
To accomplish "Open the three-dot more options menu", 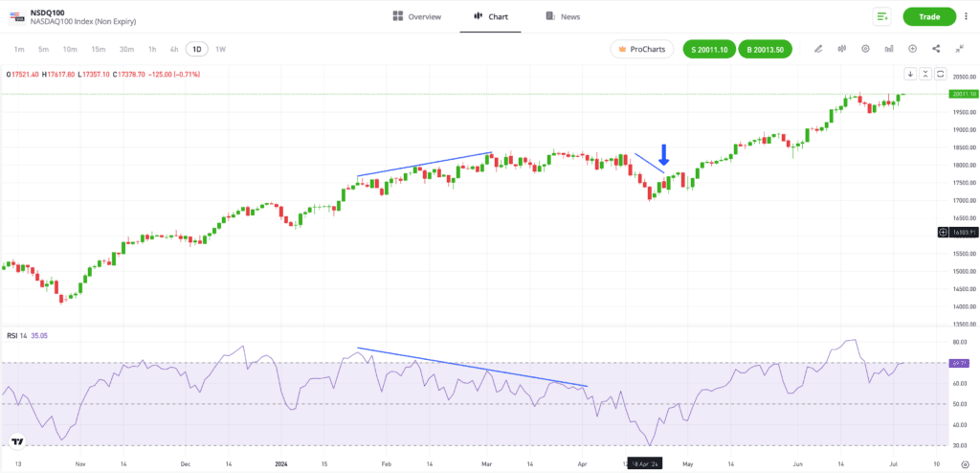I will (967, 17).
